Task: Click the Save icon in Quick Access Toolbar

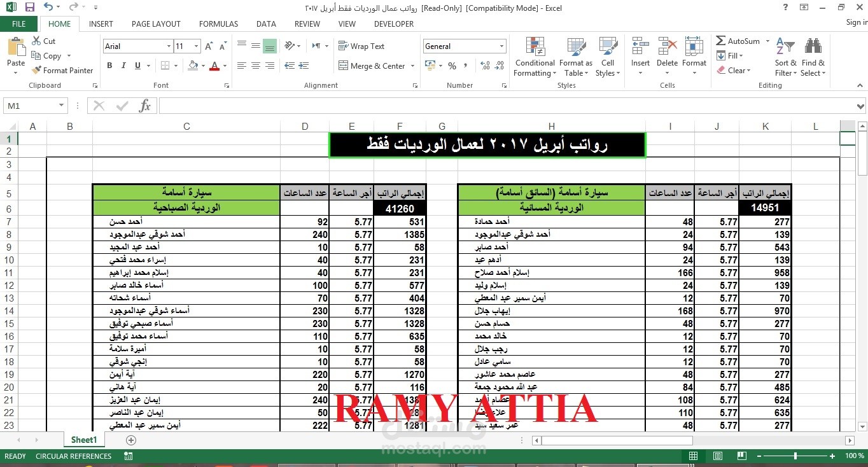Action: click(x=29, y=8)
